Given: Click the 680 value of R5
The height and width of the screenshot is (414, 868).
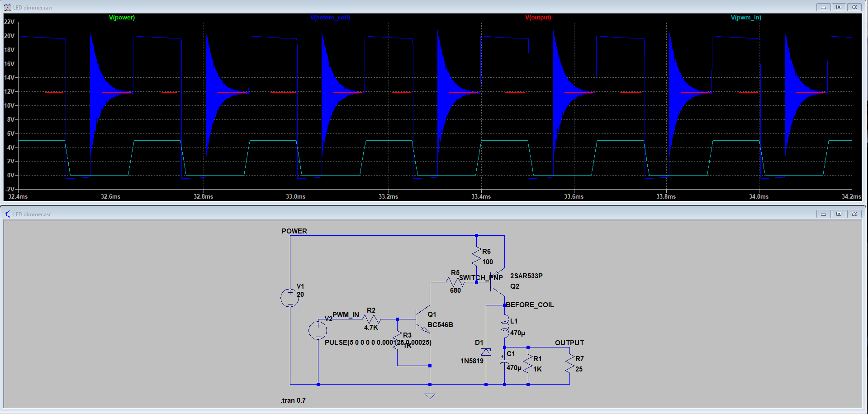Looking at the screenshot, I should click(x=455, y=290).
